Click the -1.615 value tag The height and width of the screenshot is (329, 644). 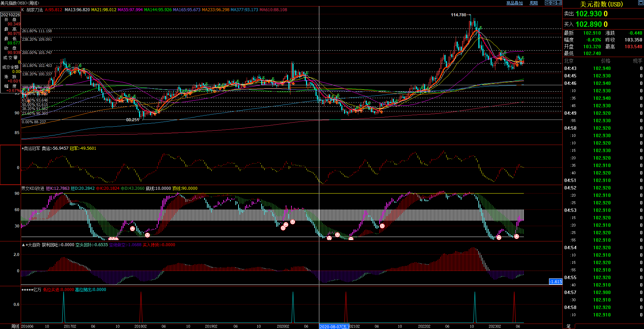tap(556, 281)
